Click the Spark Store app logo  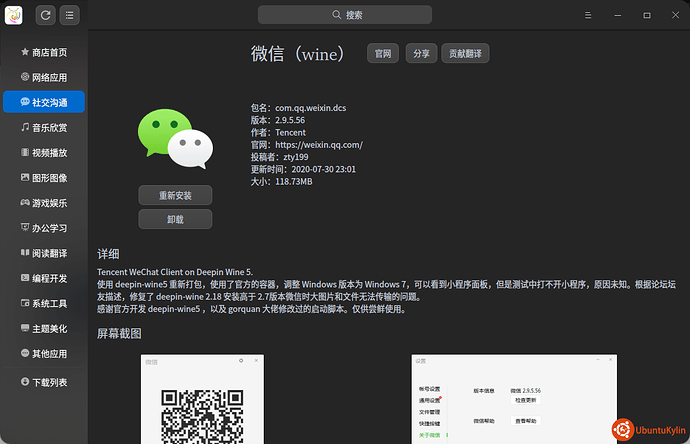(14, 15)
